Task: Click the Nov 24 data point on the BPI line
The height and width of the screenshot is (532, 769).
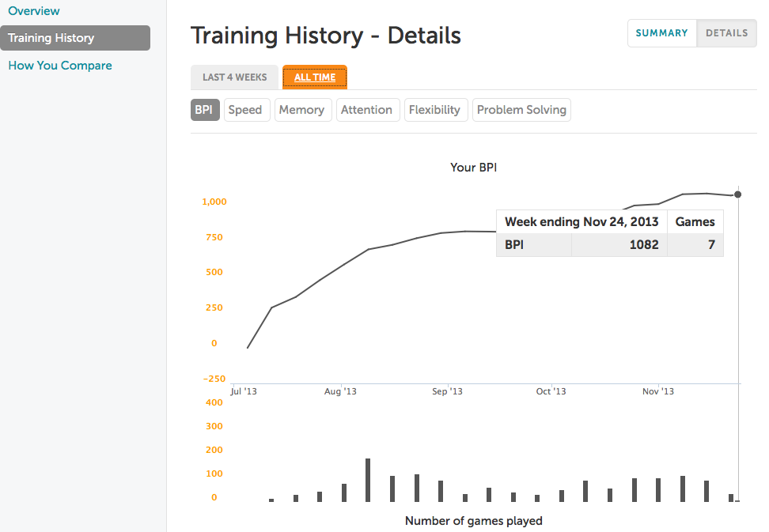Action: click(737, 194)
